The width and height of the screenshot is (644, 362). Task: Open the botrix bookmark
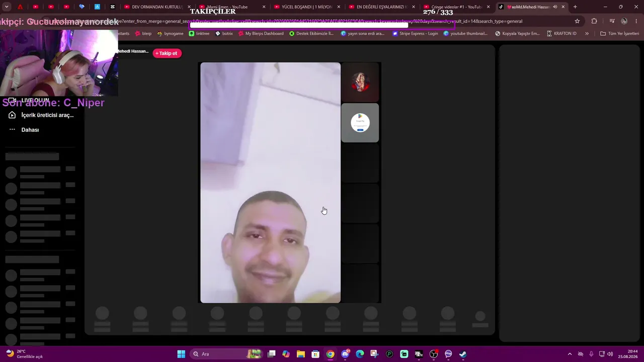click(224, 34)
